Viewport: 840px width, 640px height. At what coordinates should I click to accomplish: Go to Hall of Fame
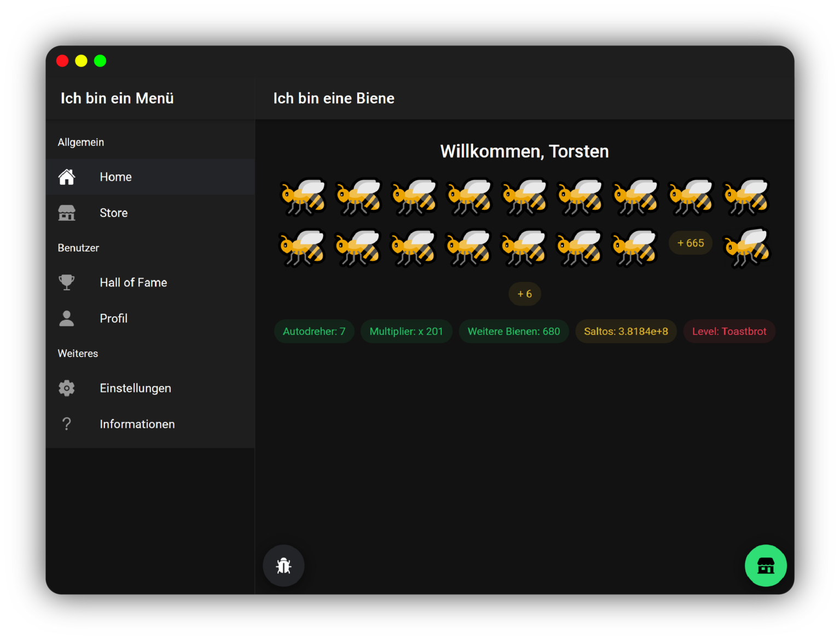pyautogui.click(x=133, y=283)
